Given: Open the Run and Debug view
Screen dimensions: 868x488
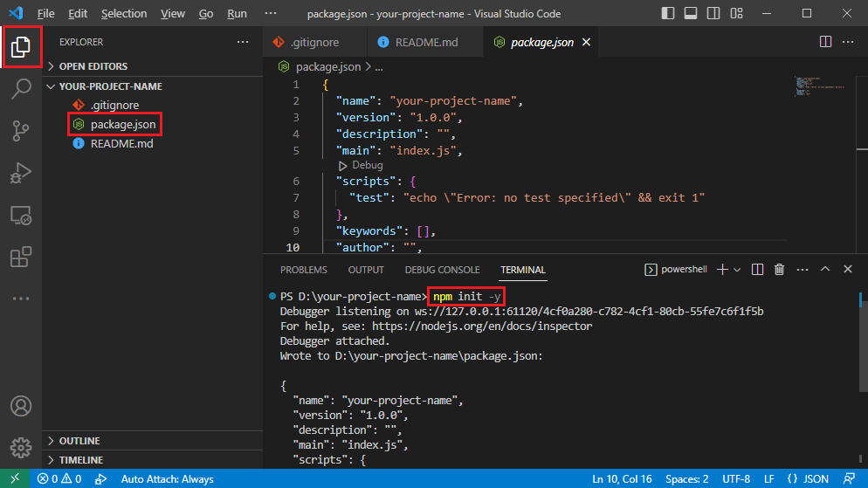Looking at the screenshot, I should point(21,173).
